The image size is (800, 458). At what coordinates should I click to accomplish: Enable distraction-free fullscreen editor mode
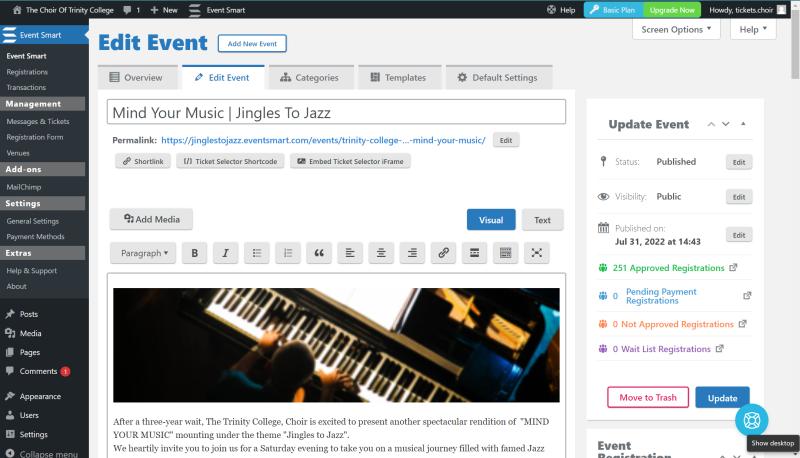(x=536, y=253)
